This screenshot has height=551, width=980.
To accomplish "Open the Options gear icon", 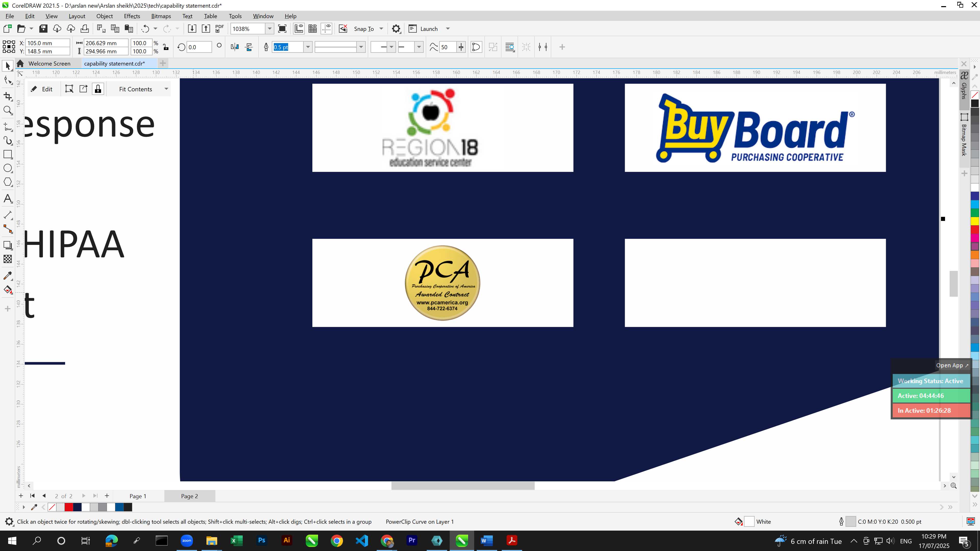I will pos(396,29).
